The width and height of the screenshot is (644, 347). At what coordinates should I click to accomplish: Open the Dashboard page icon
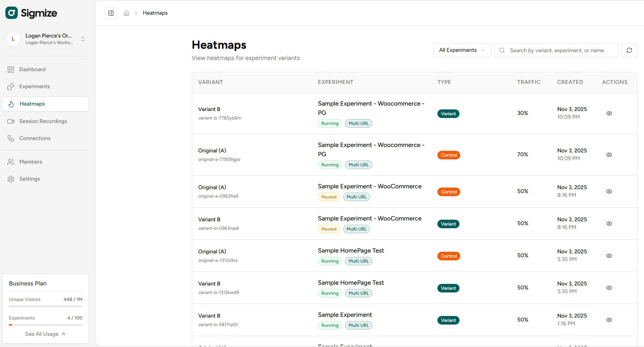[x=11, y=69]
